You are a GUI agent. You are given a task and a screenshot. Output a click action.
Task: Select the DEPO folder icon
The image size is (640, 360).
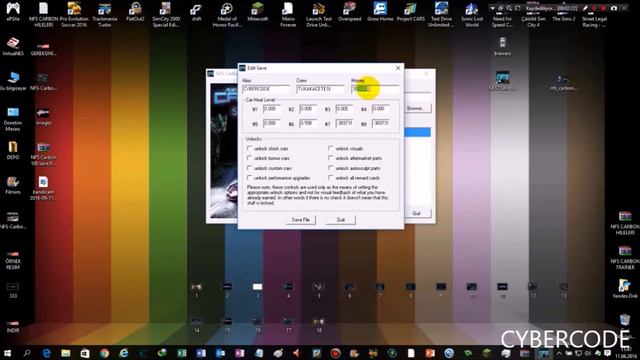(13, 150)
